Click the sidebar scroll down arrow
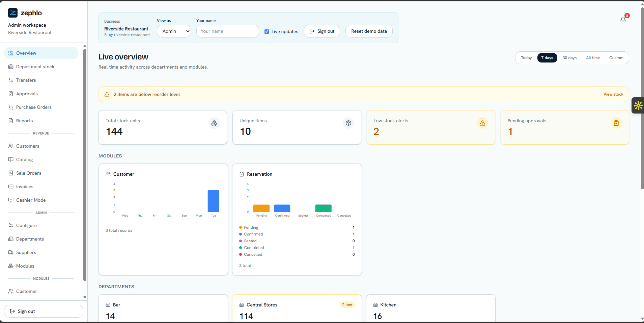This screenshot has height=323, width=644. point(85,297)
